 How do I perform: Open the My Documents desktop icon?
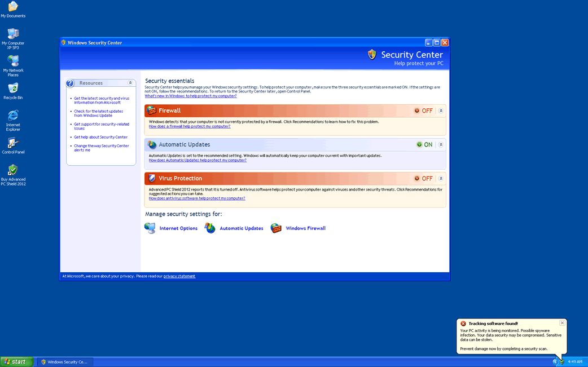[x=12, y=7]
